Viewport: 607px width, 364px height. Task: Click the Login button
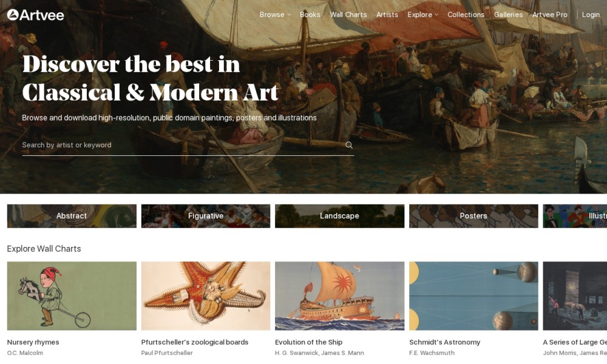pyautogui.click(x=591, y=15)
